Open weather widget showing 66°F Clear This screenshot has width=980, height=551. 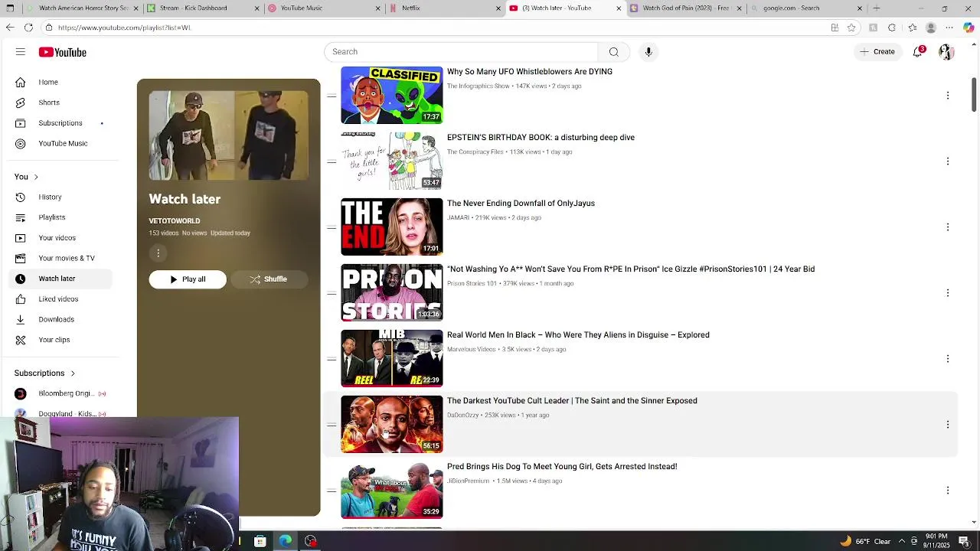click(x=866, y=541)
